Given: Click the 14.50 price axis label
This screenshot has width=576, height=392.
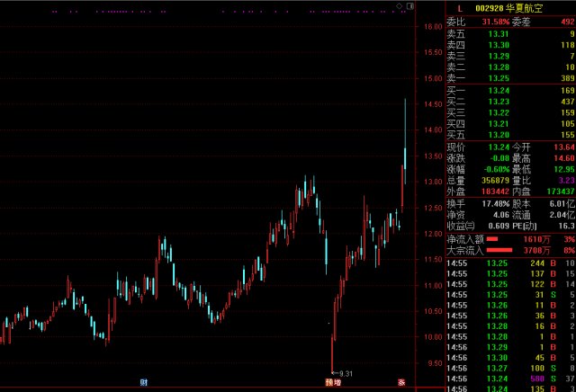Looking at the screenshot, I should pos(433,104).
